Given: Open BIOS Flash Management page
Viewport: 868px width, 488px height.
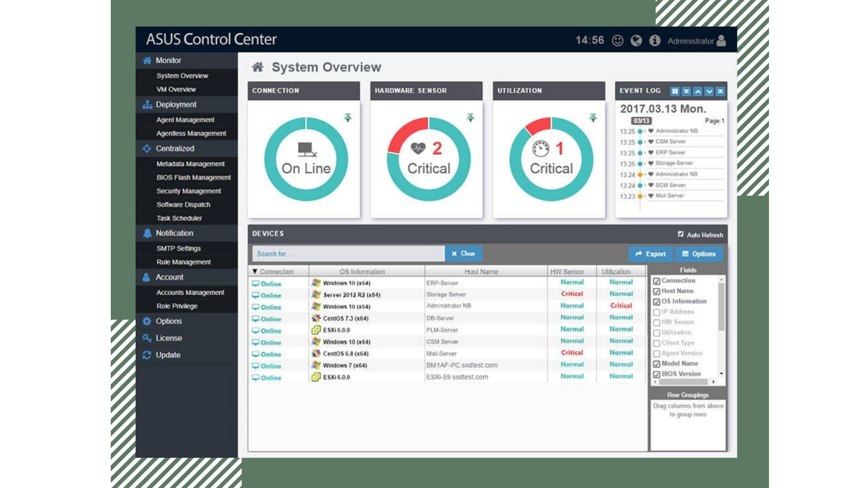Looking at the screenshot, I should (x=193, y=178).
